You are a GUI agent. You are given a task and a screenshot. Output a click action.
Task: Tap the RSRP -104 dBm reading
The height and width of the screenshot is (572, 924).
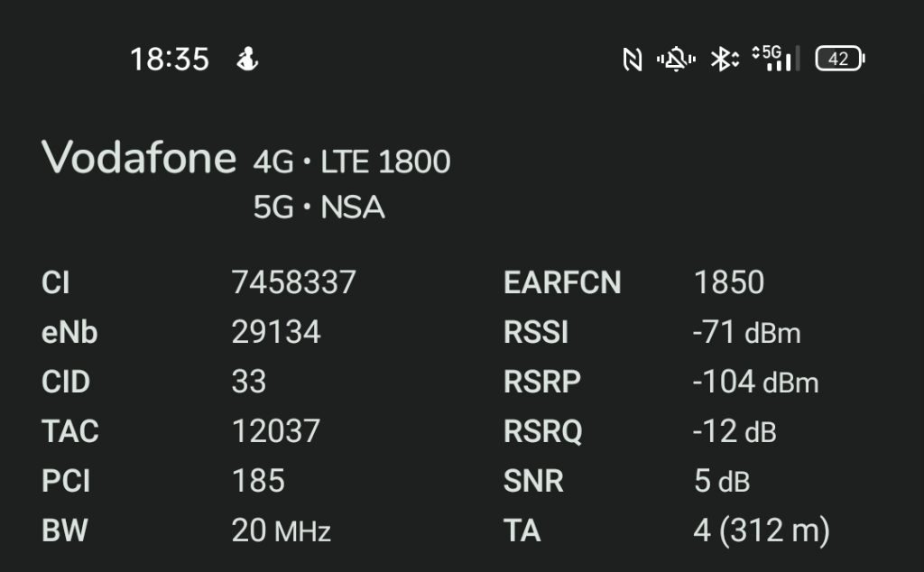tap(755, 382)
